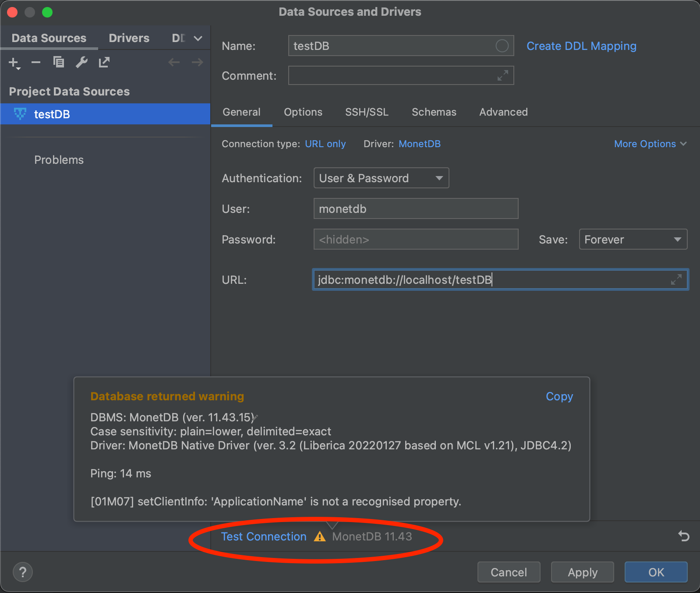This screenshot has height=593, width=700.
Task: Open the Save password dropdown
Action: (x=633, y=239)
